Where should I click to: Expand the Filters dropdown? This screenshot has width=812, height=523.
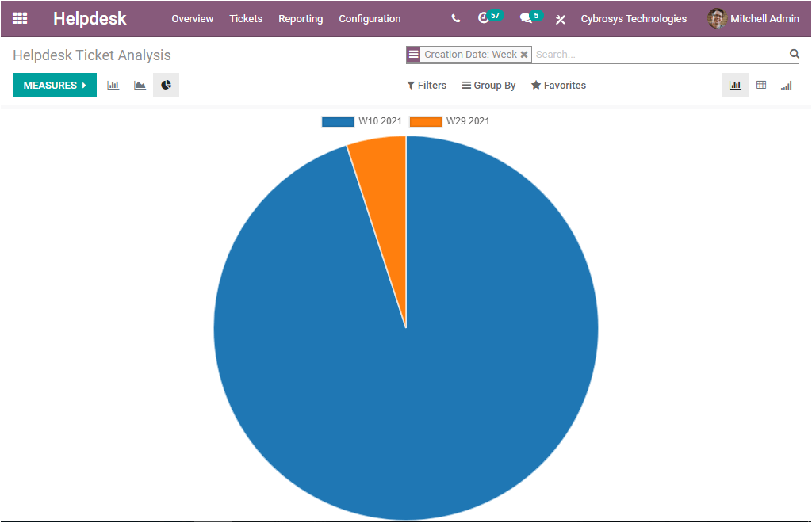pyautogui.click(x=427, y=86)
